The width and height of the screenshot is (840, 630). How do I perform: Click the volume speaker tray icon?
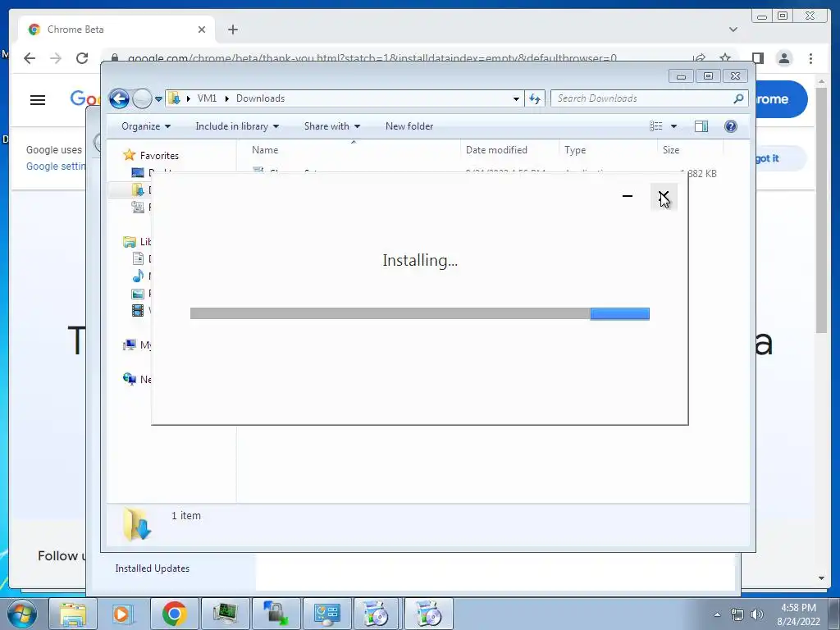(757, 614)
